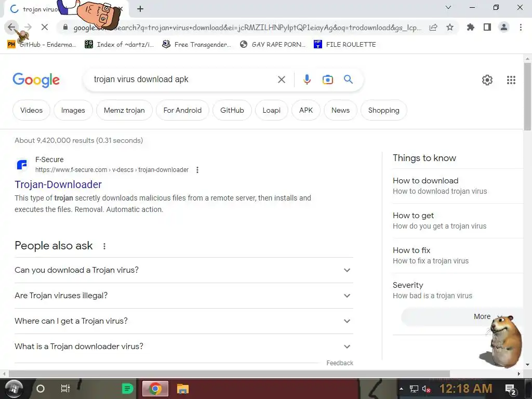Open People also ask options menu
The width and height of the screenshot is (532, 399).
pyautogui.click(x=104, y=246)
